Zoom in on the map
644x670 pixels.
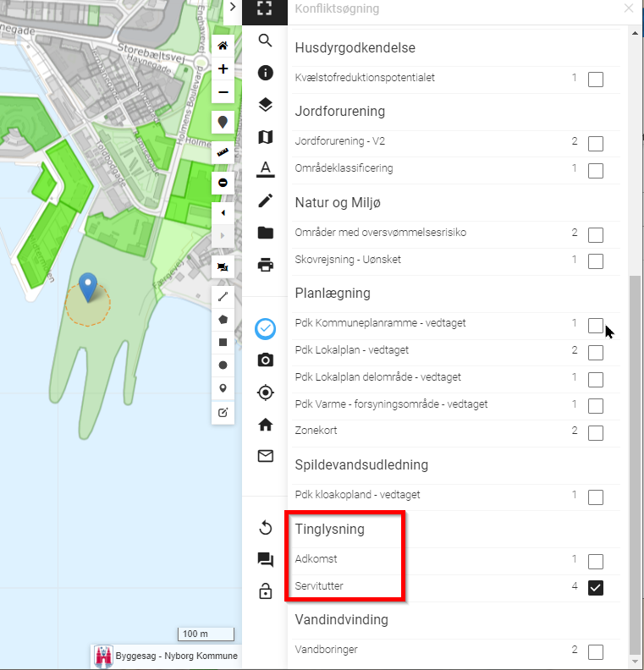pos(223,69)
